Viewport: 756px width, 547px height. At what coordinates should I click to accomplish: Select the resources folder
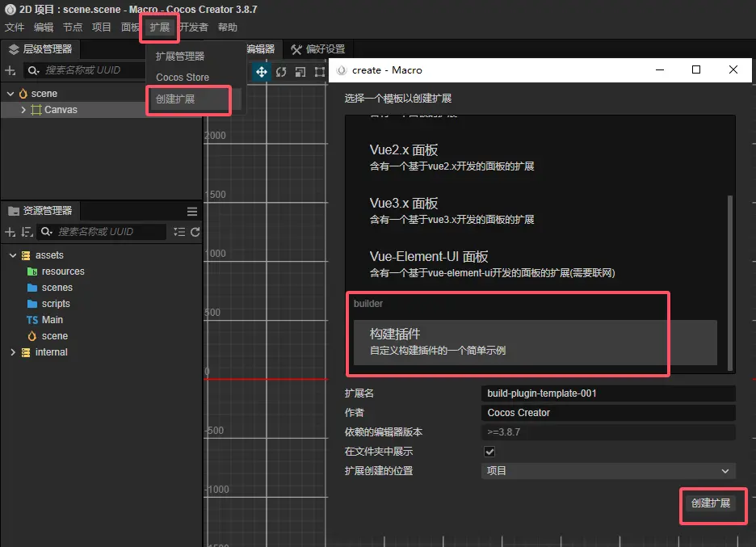pyautogui.click(x=63, y=271)
